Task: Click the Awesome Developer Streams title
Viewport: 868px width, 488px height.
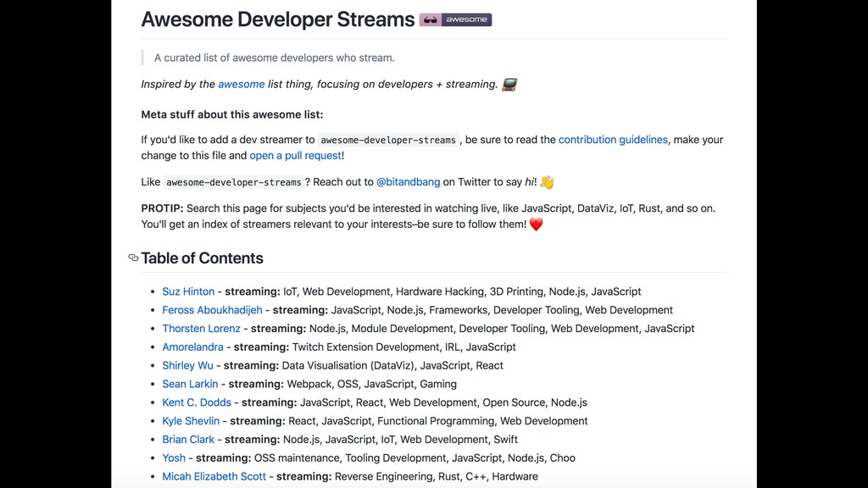Action: pos(278,19)
